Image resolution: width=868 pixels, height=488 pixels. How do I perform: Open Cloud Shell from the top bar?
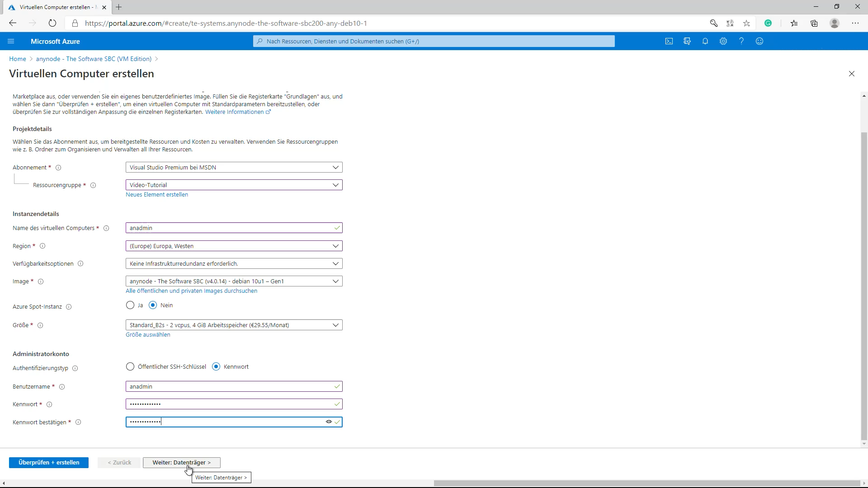[669, 41]
